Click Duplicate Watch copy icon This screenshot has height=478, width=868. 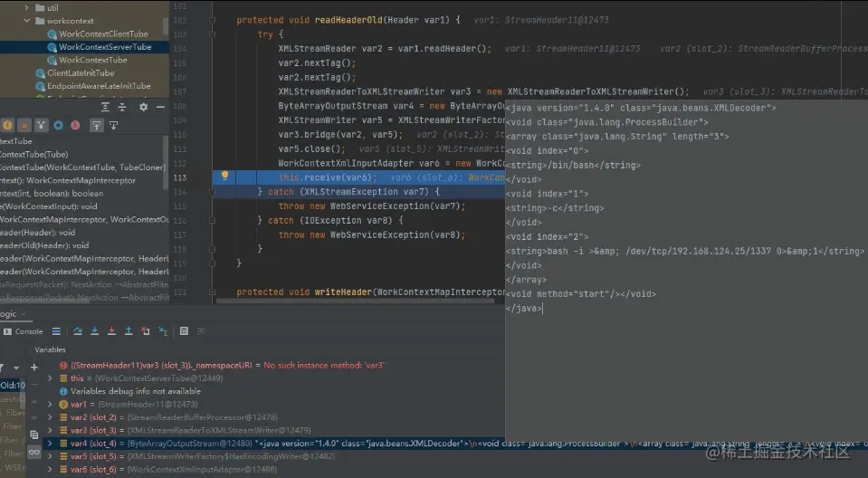[x=34, y=435]
